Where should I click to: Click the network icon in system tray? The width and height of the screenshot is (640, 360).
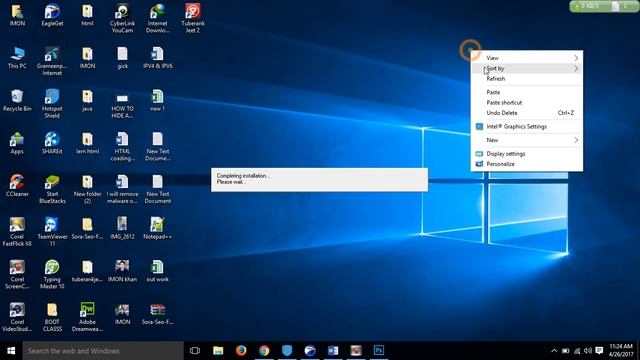click(x=577, y=351)
